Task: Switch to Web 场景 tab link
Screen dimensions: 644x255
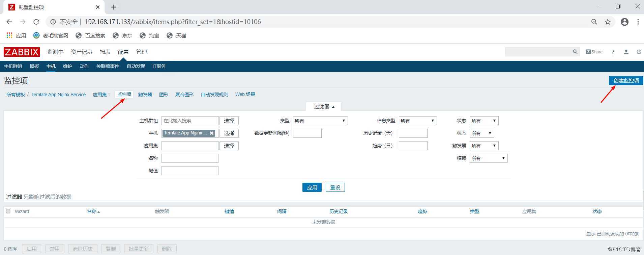Action: pyautogui.click(x=245, y=95)
